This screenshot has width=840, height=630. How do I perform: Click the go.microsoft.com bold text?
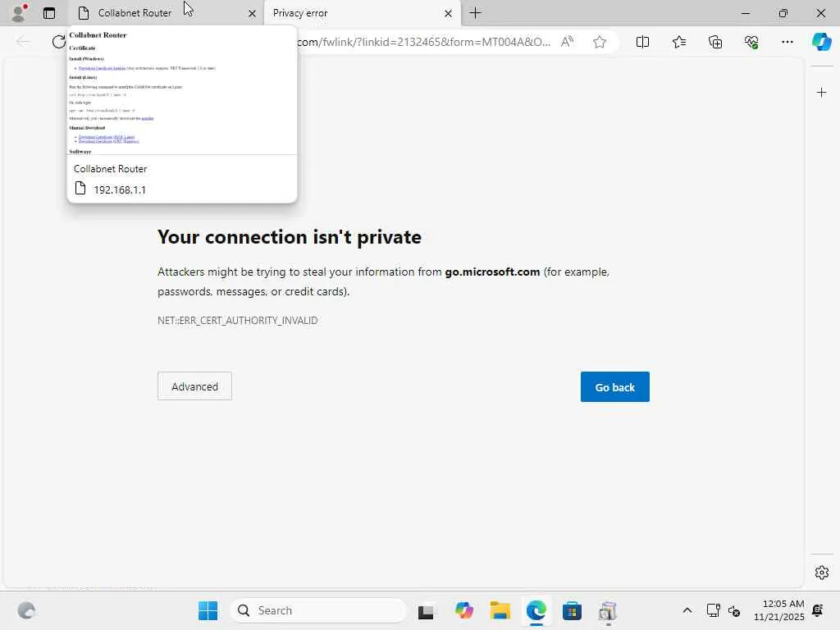(492, 272)
